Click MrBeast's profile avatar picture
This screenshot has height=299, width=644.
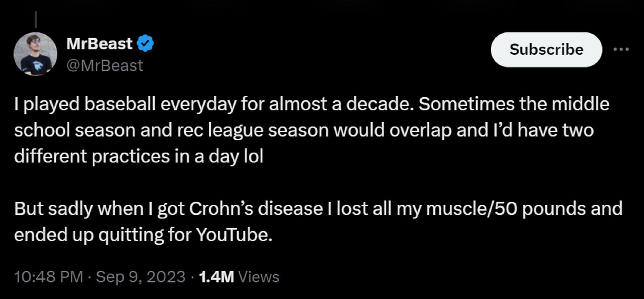tap(35, 54)
